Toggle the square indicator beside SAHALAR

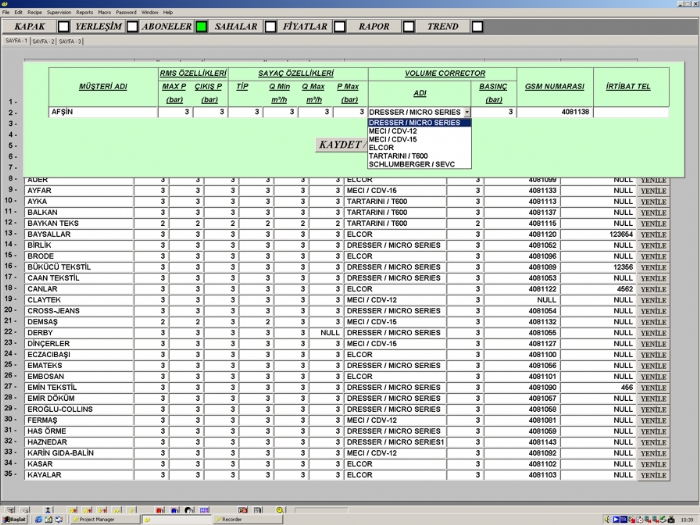(x=271, y=27)
